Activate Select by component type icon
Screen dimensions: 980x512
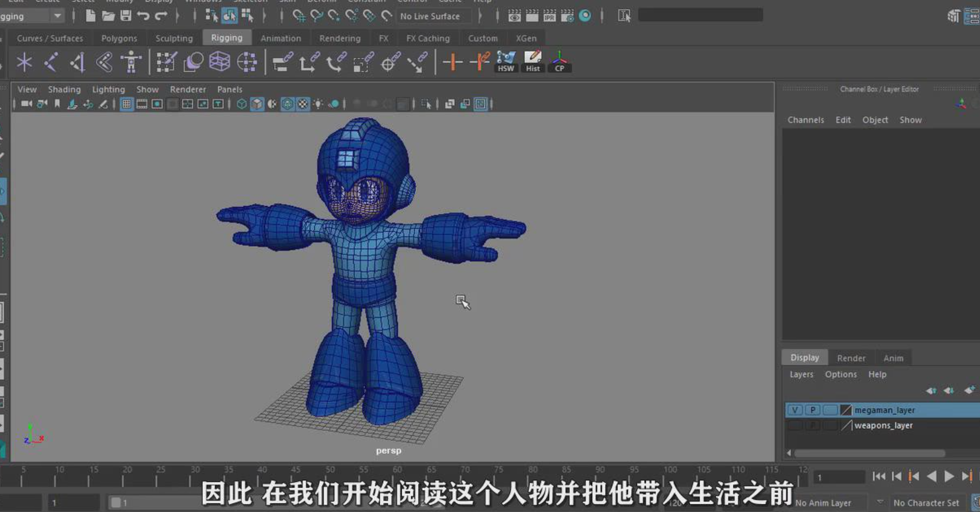coord(247,16)
